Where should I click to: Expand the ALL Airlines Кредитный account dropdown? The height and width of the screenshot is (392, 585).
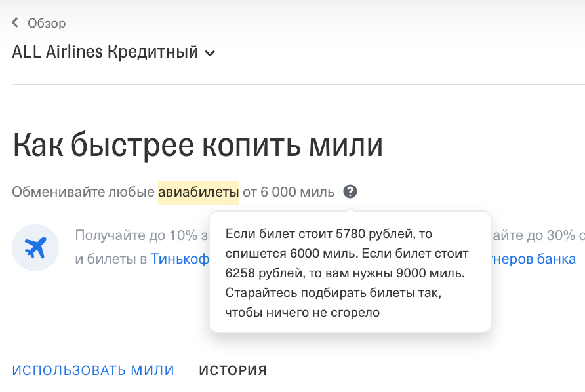210,52
